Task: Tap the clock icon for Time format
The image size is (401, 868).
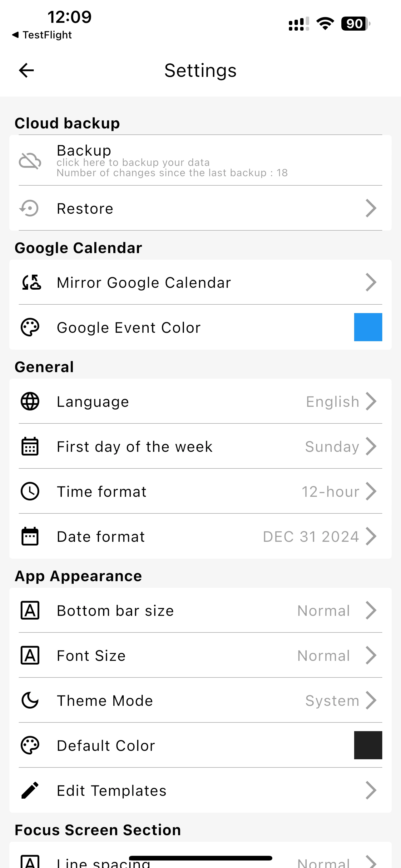Action: point(30,491)
